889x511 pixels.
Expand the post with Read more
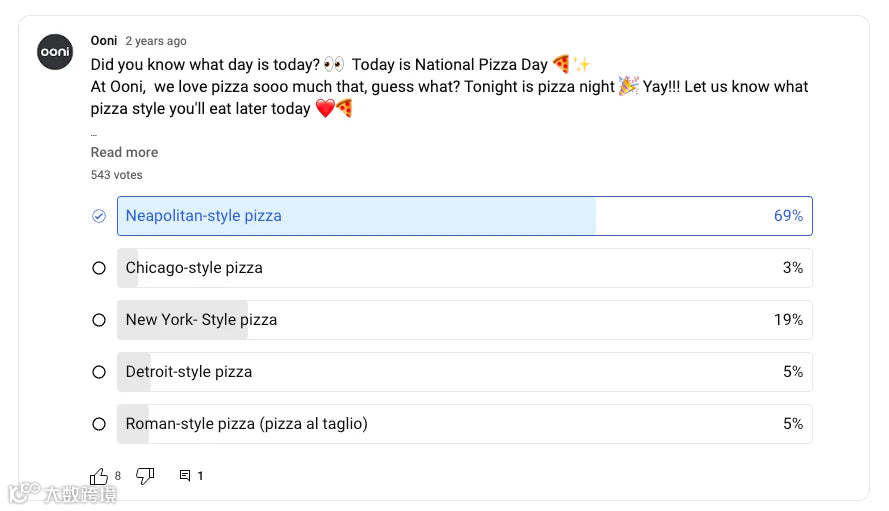click(x=124, y=152)
